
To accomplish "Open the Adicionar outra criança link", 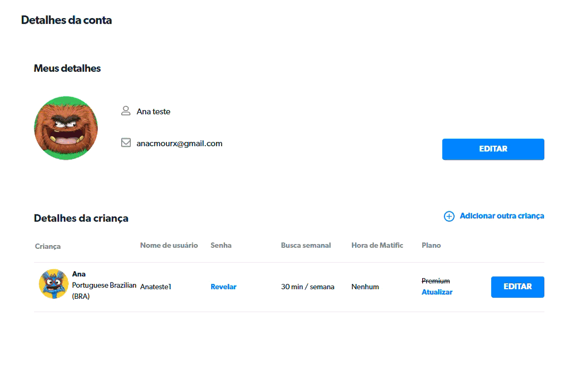I will [x=501, y=216].
